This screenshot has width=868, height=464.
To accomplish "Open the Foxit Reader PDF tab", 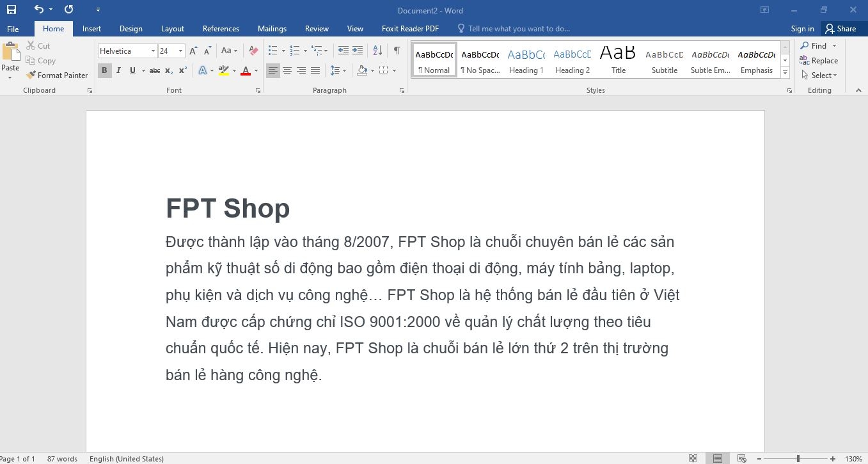I will pos(409,28).
